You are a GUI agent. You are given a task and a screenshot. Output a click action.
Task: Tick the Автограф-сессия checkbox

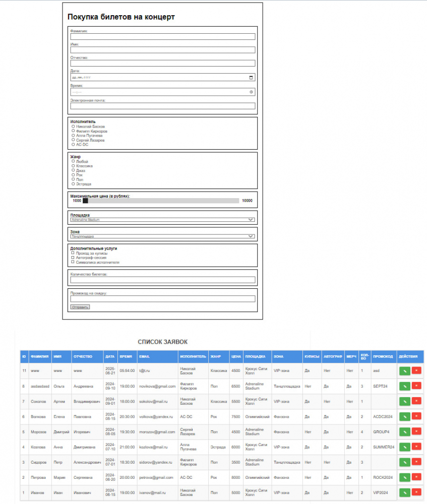click(x=73, y=258)
